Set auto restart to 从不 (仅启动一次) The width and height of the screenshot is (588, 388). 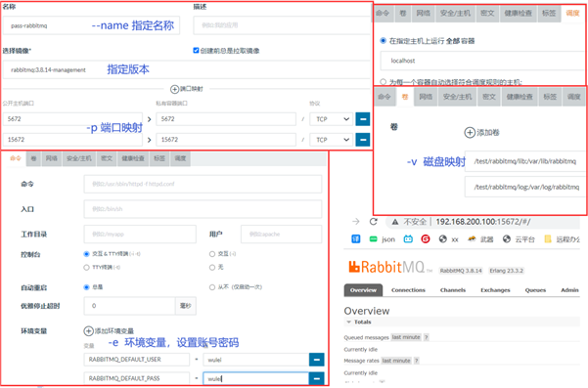[x=212, y=287]
